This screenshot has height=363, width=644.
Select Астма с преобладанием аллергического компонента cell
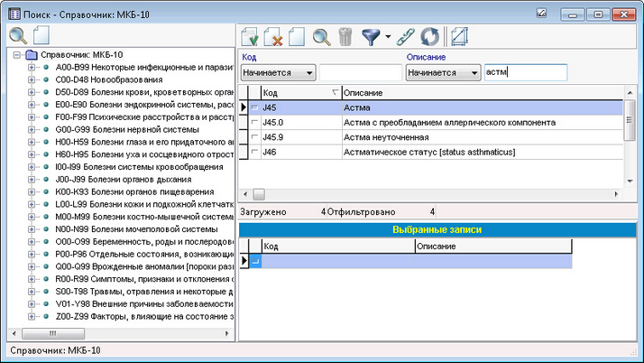(x=483, y=123)
